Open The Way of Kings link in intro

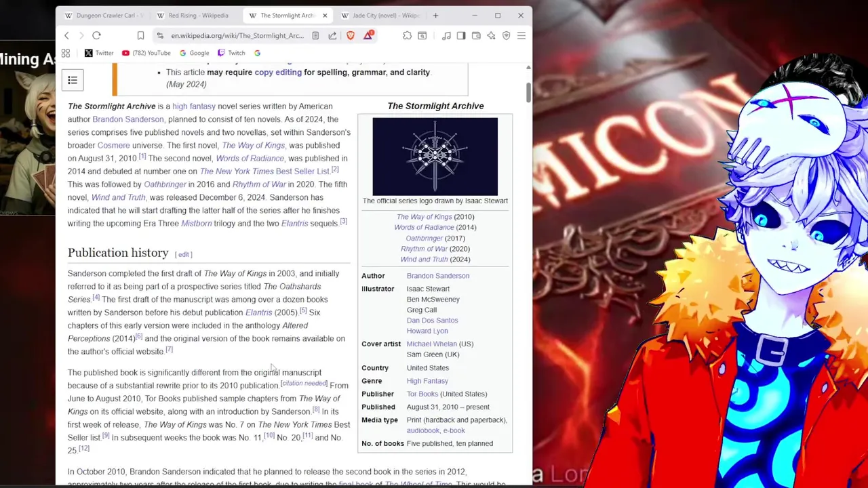[253, 145]
